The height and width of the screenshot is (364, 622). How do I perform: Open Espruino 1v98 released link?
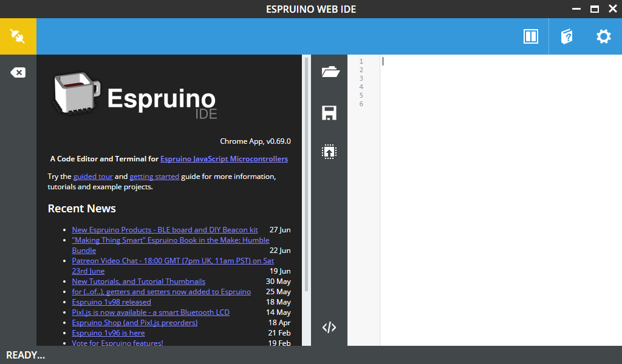pyautogui.click(x=112, y=302)
